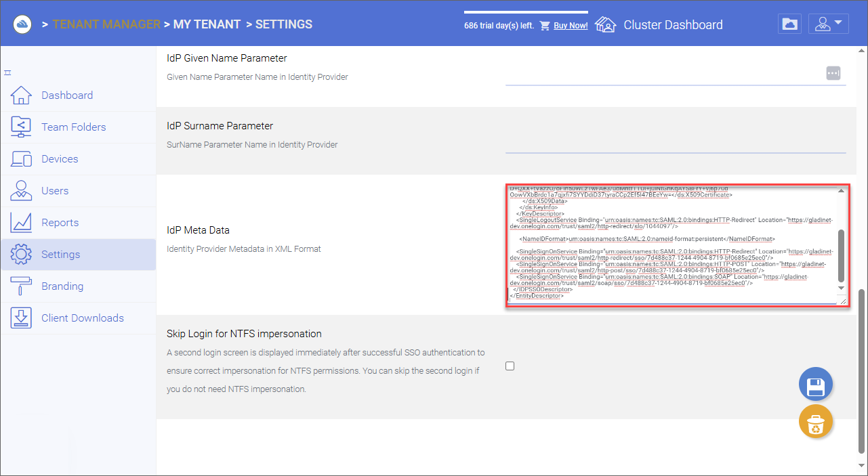The width and height of the screenshot is (868, 476).
Task: Click the blue save floppy button
Action: pos(816,385)
